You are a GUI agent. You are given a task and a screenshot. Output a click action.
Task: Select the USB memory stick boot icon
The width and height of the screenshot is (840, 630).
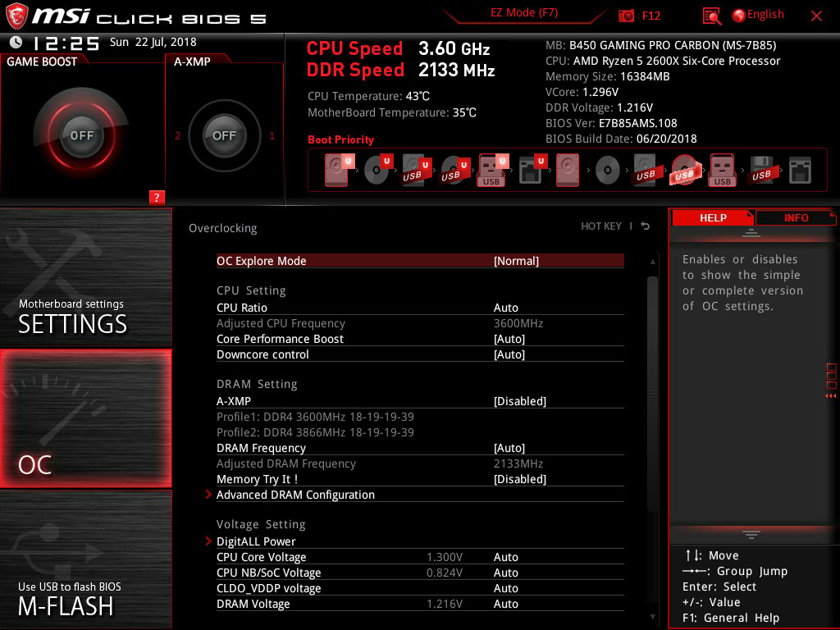tap(720, 170)
